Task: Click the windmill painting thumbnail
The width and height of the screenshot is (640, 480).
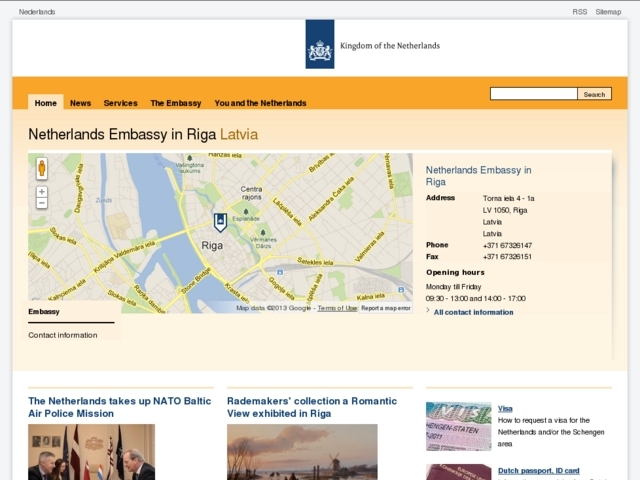Action: [302, 452]
